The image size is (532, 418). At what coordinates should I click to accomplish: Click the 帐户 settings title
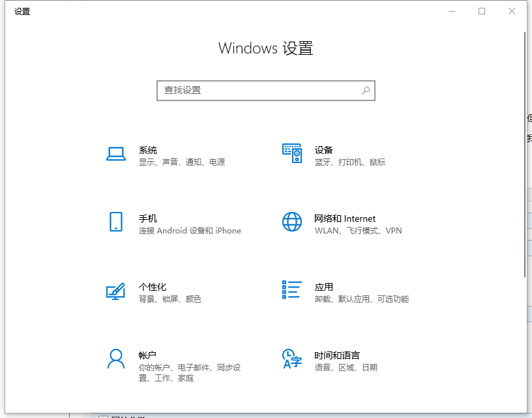[147, 355]
